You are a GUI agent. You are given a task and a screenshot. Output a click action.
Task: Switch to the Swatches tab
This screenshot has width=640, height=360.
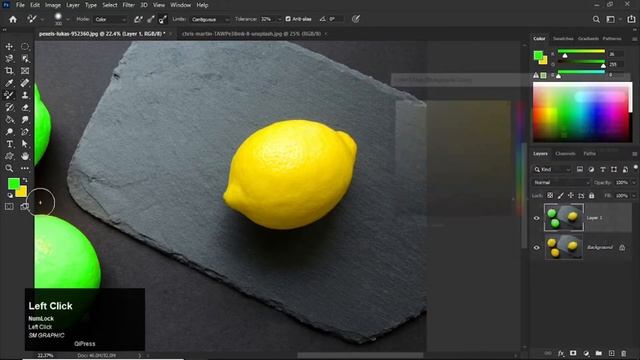coord(563,38)
